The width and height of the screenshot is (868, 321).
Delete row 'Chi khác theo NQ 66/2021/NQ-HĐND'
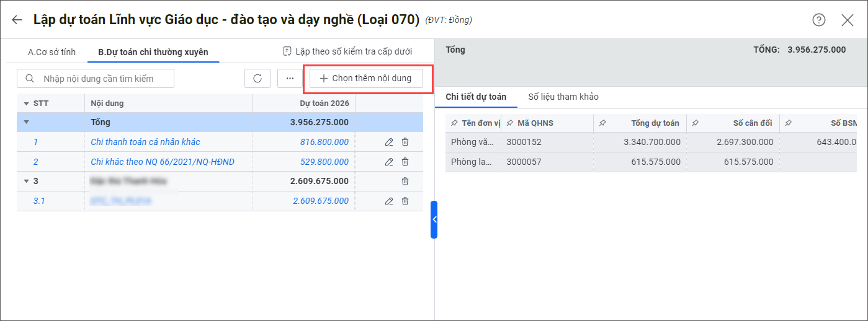click(x=405, y=162)
